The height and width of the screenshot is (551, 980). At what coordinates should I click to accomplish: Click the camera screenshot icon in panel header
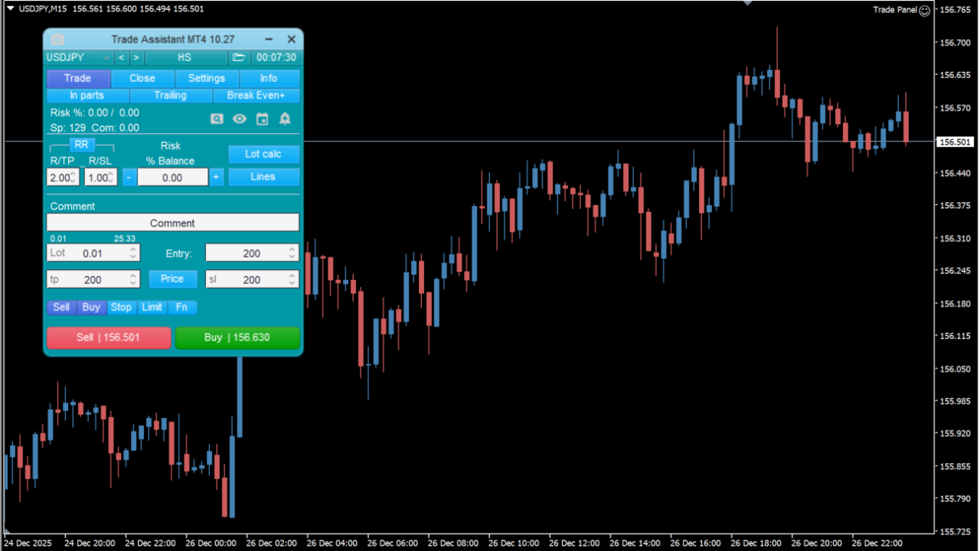58,39
